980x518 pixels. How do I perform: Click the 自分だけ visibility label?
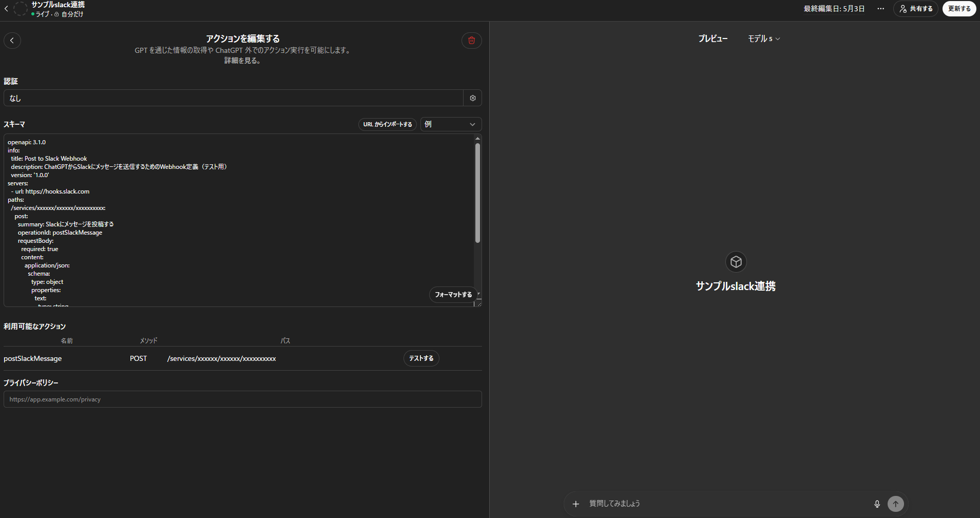click(x=72, y=14)
